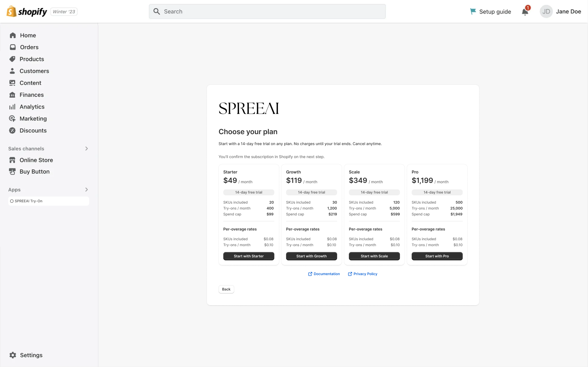The image size is (588, 367).
Task: Click the Buy Button icon
Action: coord(12,172)
